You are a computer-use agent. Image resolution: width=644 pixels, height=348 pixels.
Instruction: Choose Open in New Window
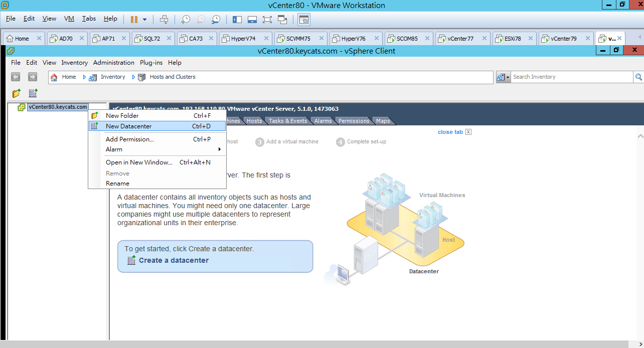click(157, 162)
